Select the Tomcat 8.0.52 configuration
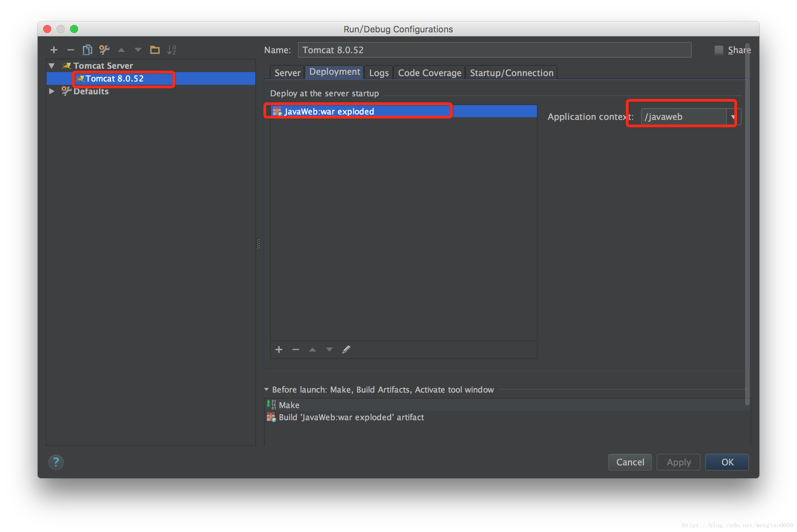The height and width of the screenshot is (532, 797). pyautogui.click(x=151, y=78)
